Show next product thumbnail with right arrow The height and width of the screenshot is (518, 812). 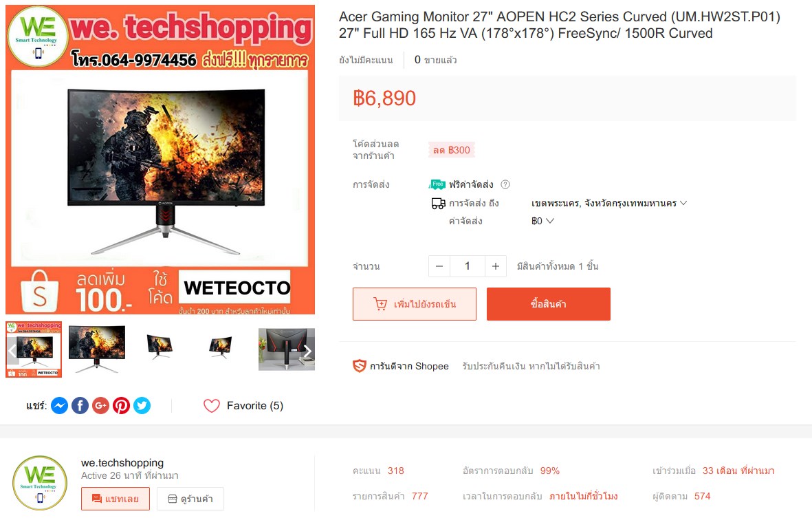tap(307, 351)
